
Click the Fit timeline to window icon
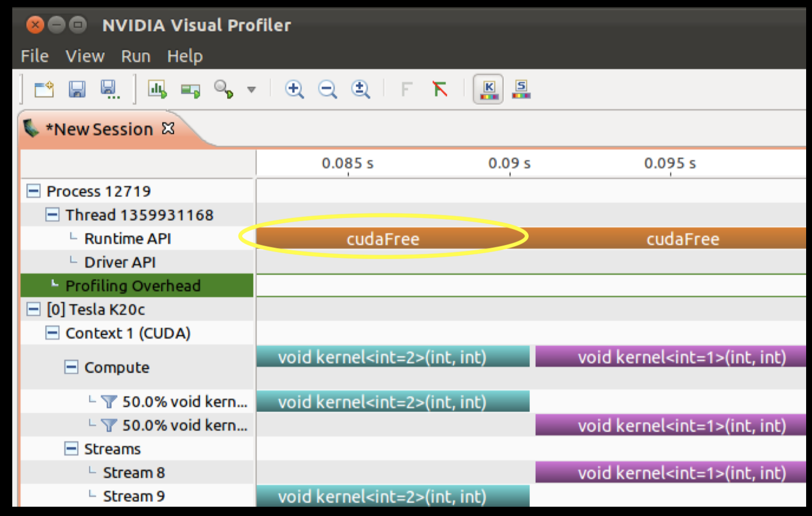pos(361,89)
